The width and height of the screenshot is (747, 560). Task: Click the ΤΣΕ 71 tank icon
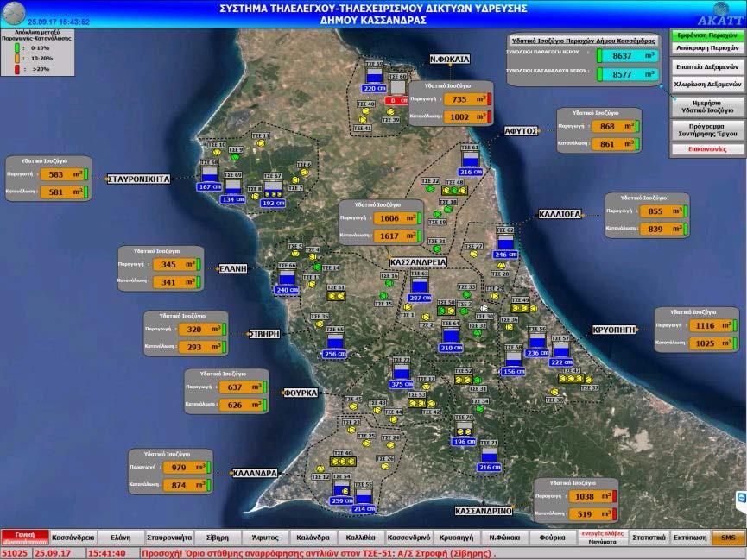[x=489, y=455]
